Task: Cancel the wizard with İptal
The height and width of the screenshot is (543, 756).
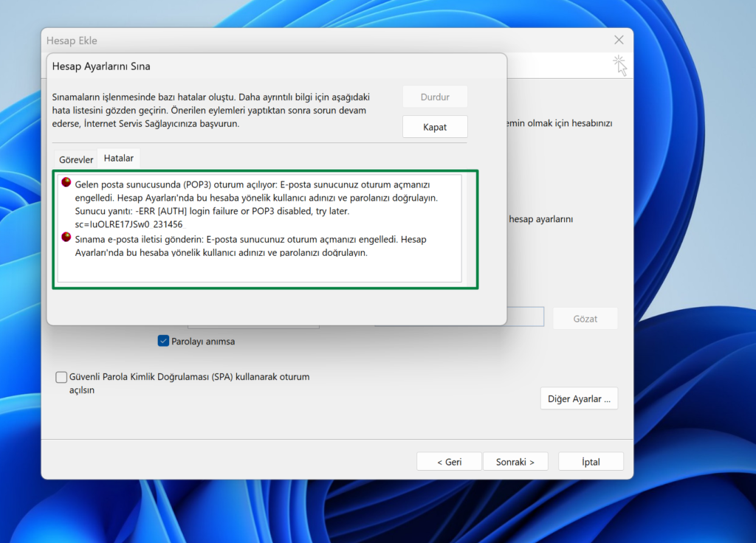Action: click(591, 462)
